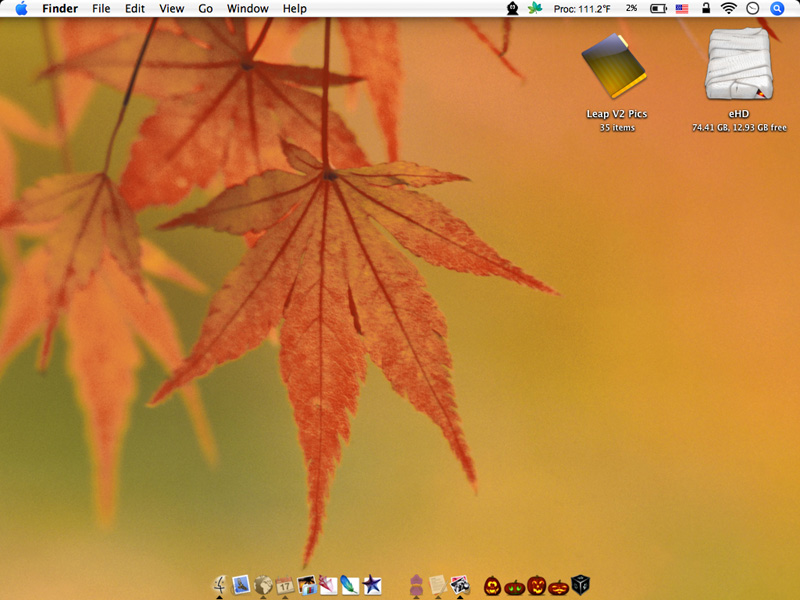Open the US flag input source menu

681,9
